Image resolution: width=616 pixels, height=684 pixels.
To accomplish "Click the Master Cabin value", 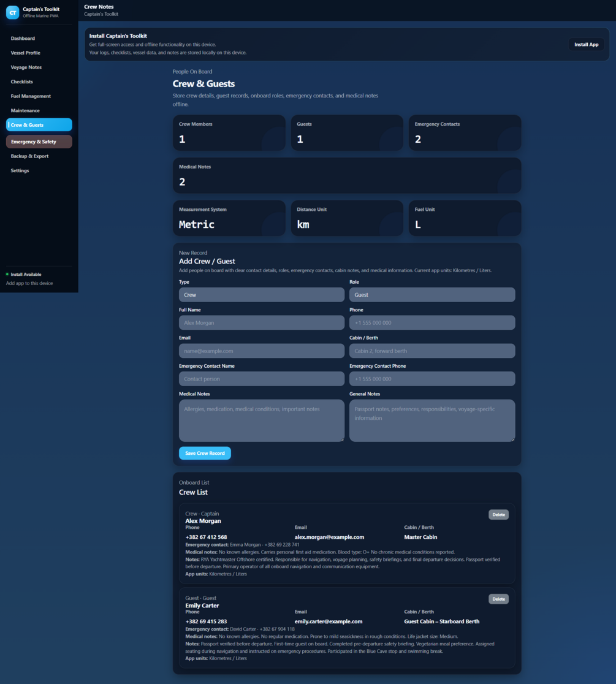I will pos(420,537).
